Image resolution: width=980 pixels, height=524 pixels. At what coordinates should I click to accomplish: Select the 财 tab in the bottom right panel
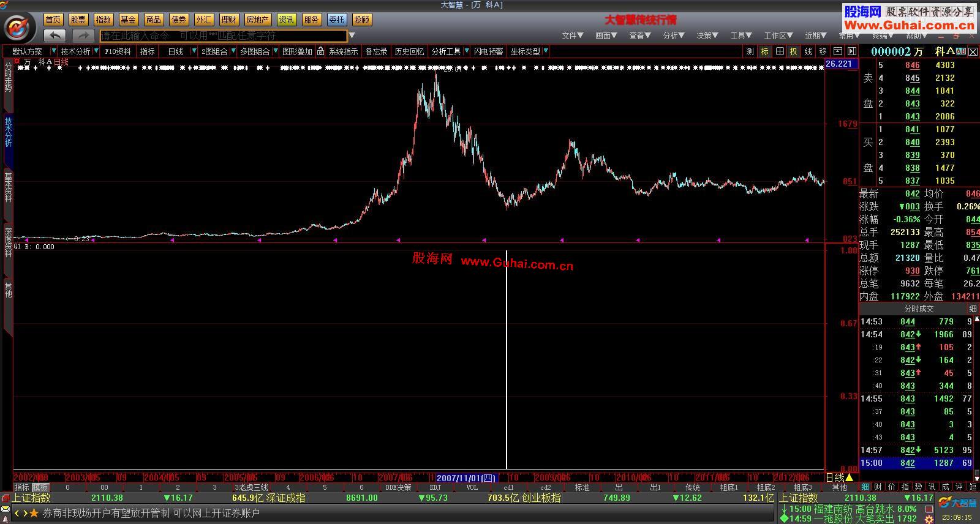[x=878, y=487]
